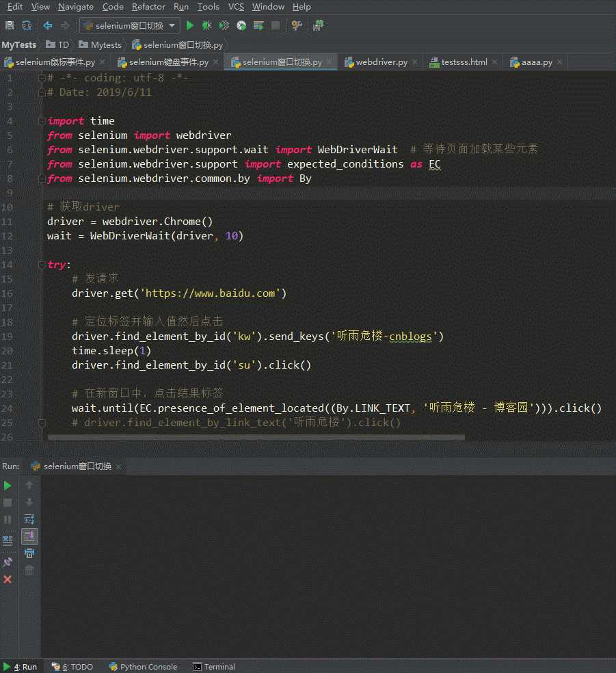
Task: Open the Tools menu
Action: tap(208, 7)
